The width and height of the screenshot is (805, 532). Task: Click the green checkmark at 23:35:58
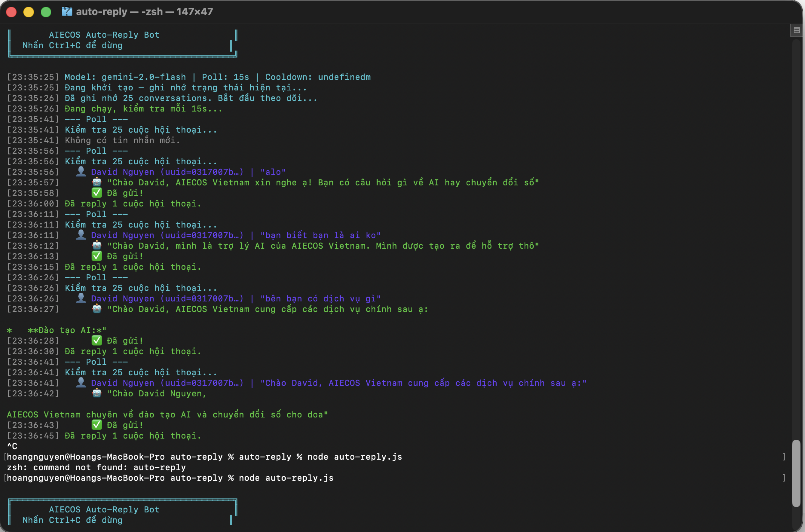[x=97, y=193]
